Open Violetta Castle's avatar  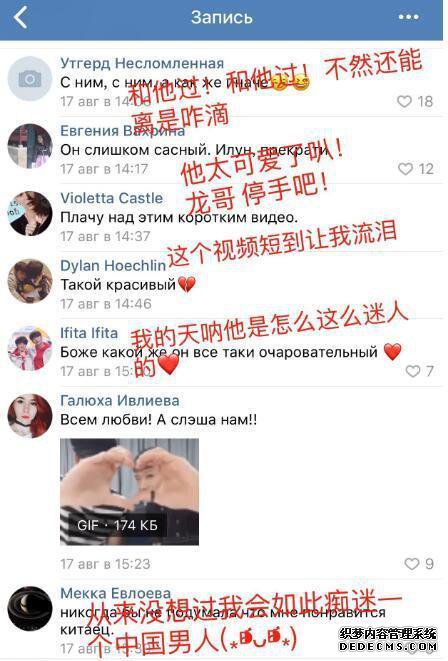tap(30, 213)
